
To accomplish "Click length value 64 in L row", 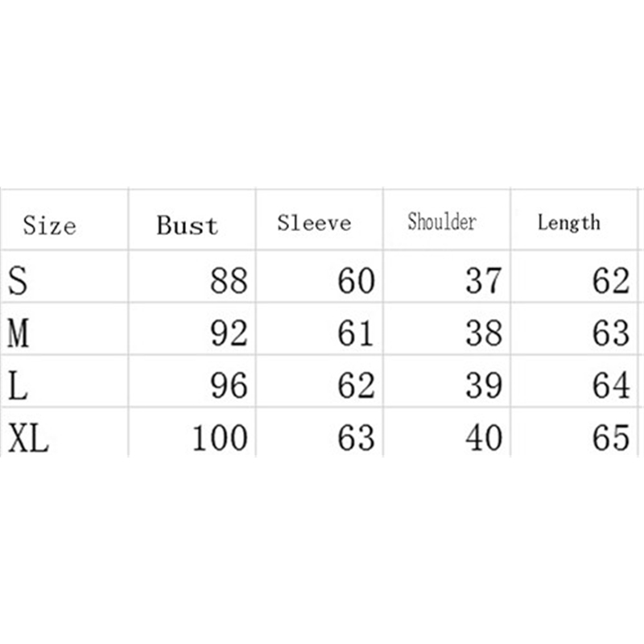I will pyautogui.click(x=611, y=386).
